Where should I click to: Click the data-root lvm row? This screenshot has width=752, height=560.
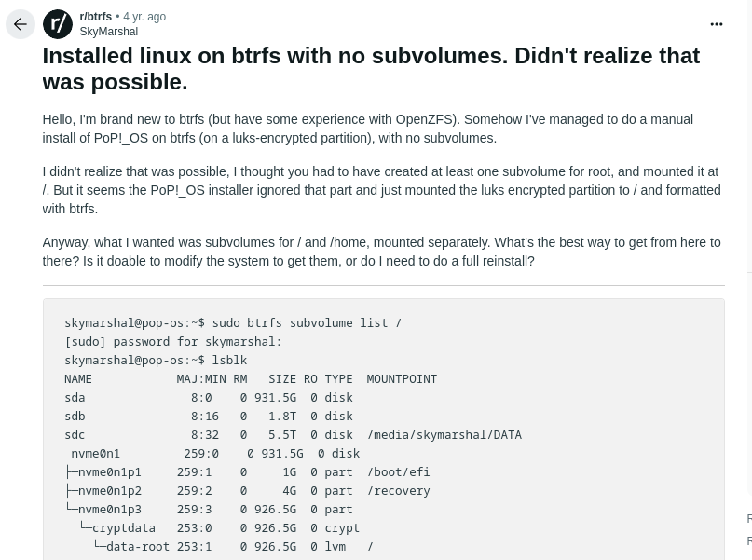click(x=233, y=547)
